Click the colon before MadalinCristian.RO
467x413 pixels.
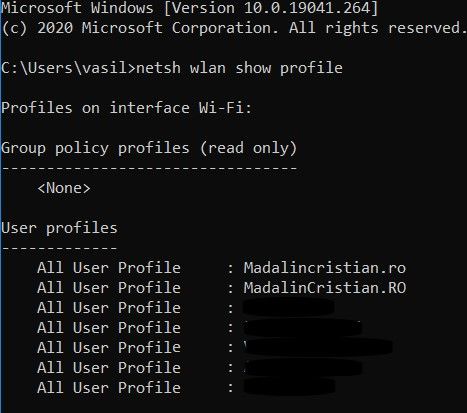pyautogui.click(x=230, y=289)
